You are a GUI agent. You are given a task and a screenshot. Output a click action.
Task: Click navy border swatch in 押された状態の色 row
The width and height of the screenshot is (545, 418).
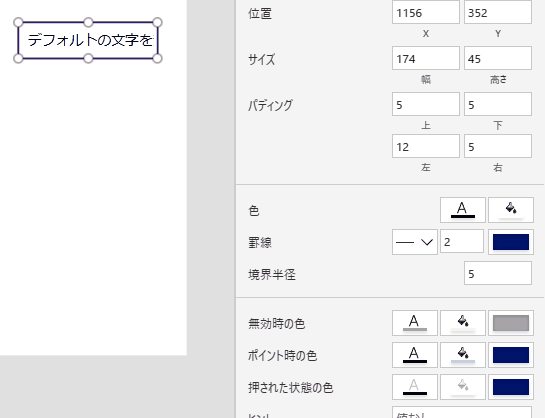click(x=511, y=387)
